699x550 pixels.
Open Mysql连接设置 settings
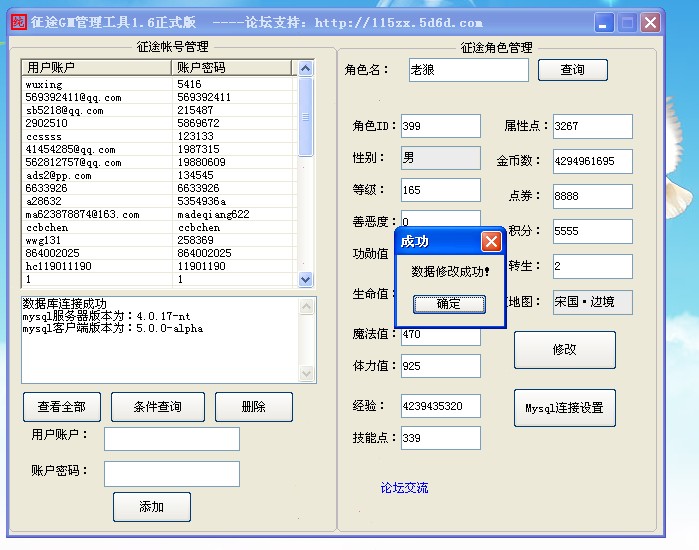tap(564, 408)
